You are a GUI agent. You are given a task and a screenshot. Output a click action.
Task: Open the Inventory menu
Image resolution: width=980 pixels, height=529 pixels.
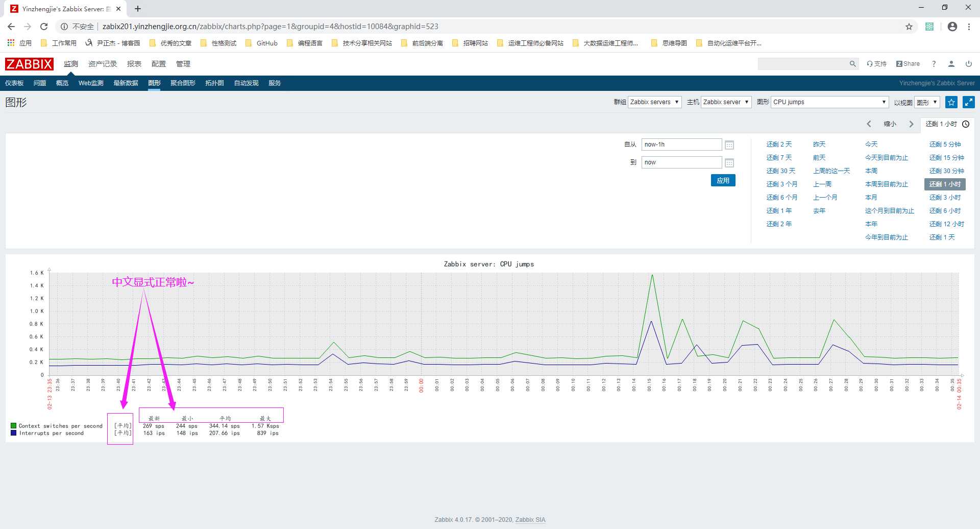[x=103, y=64]
